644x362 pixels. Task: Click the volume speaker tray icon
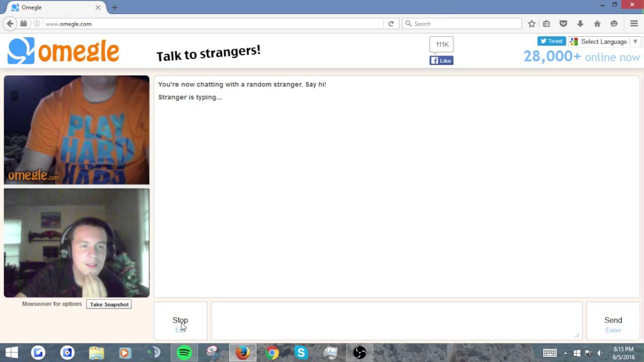[600, 353]
